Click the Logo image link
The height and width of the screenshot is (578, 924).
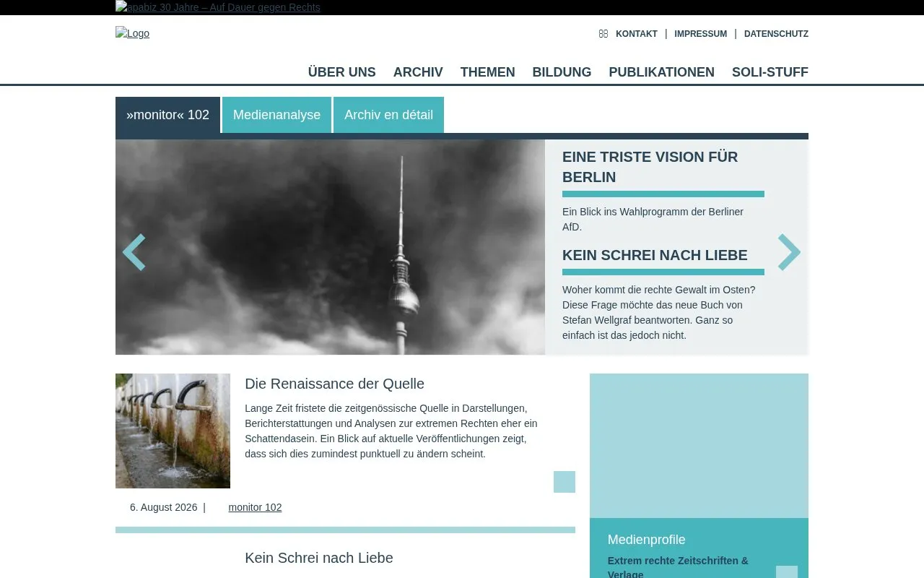133,33
